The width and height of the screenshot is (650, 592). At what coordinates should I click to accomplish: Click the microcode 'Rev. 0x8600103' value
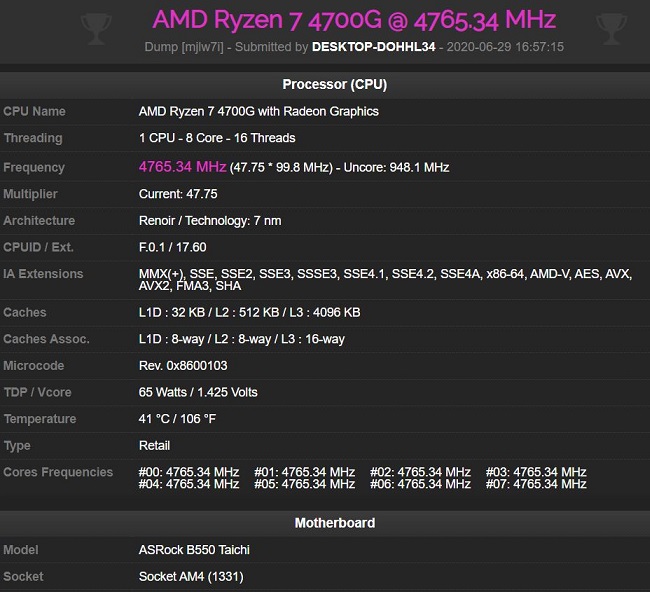[183, 366]
